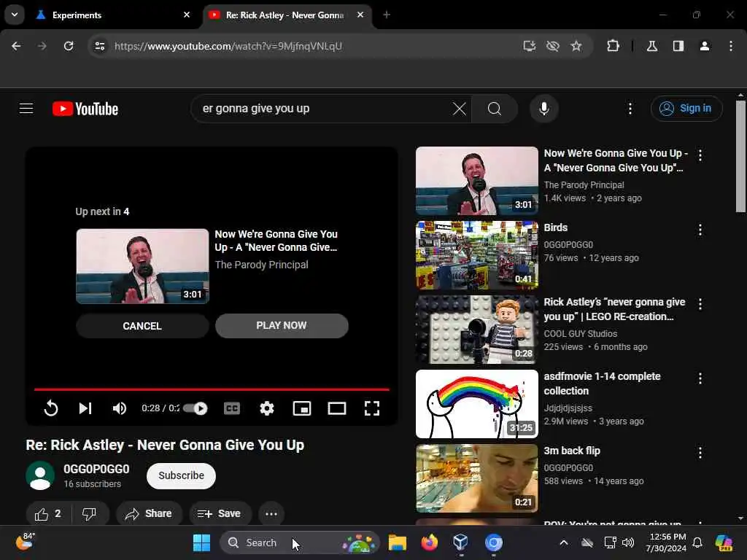
Task: Click PLAY NOW for the next video
Action: [282, 326]
